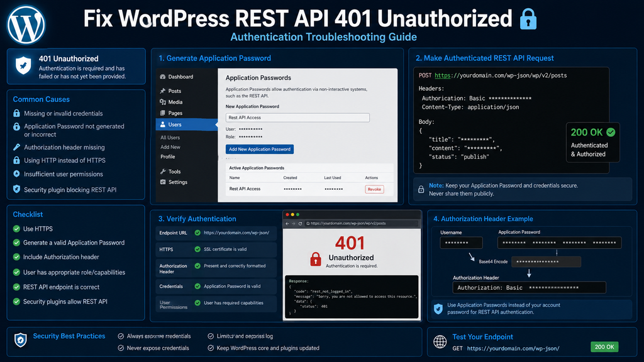Click the globe icon next to Test Your Endpoint

(440, 341)
